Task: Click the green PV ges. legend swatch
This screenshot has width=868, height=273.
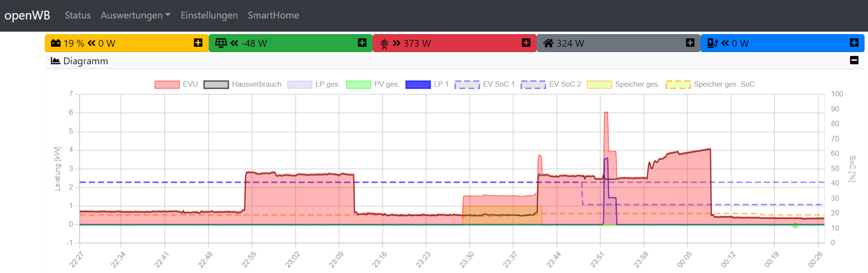Action: (359, 85)
